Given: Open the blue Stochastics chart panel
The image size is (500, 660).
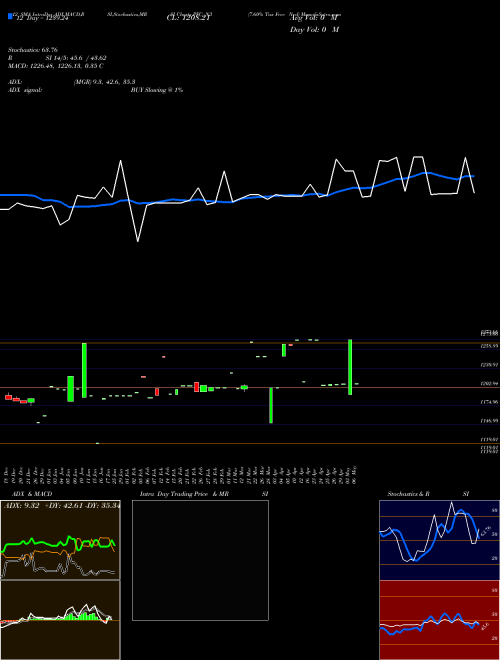Looking at the screenshot, I should [439, 540].
